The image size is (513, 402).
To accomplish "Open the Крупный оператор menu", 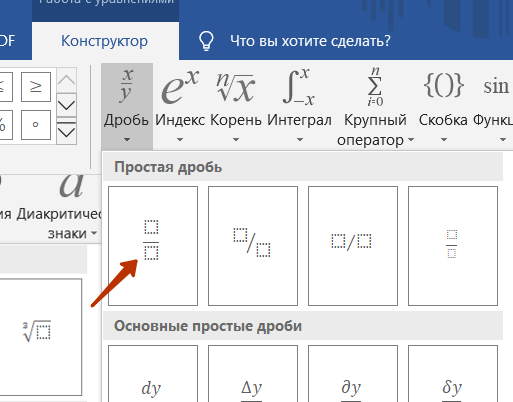I will point(375,106).
